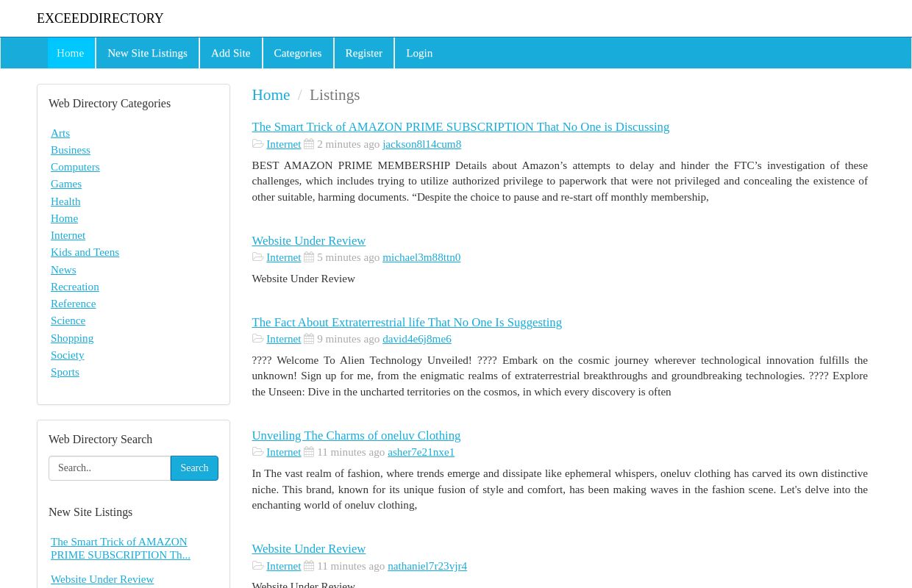Switch to the New Site Listings menu item
This screenshot has height=588, width=912.
click(x=147, y=53)
